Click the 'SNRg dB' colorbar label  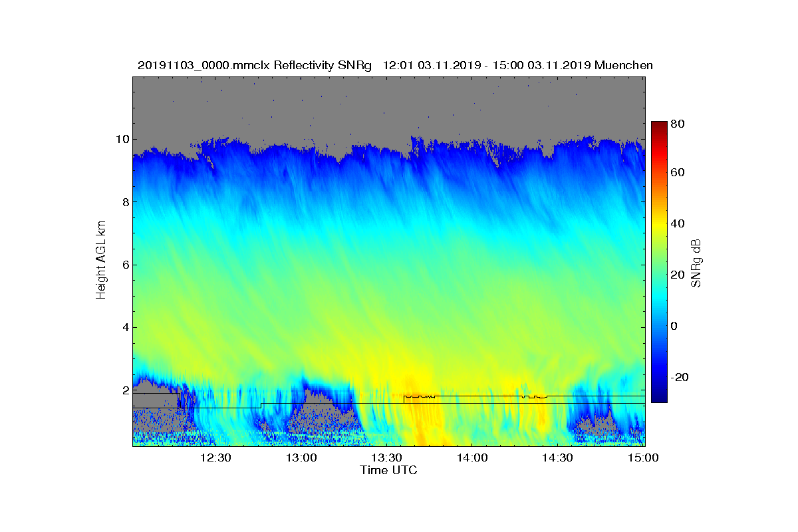pos(696,262)
